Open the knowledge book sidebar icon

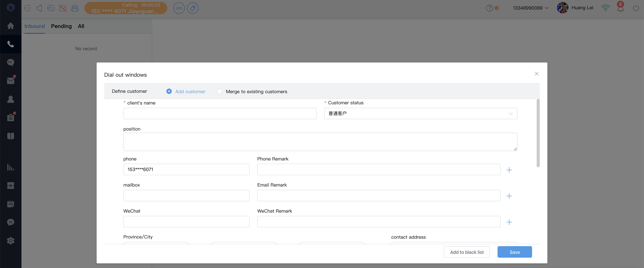(11, 136)
